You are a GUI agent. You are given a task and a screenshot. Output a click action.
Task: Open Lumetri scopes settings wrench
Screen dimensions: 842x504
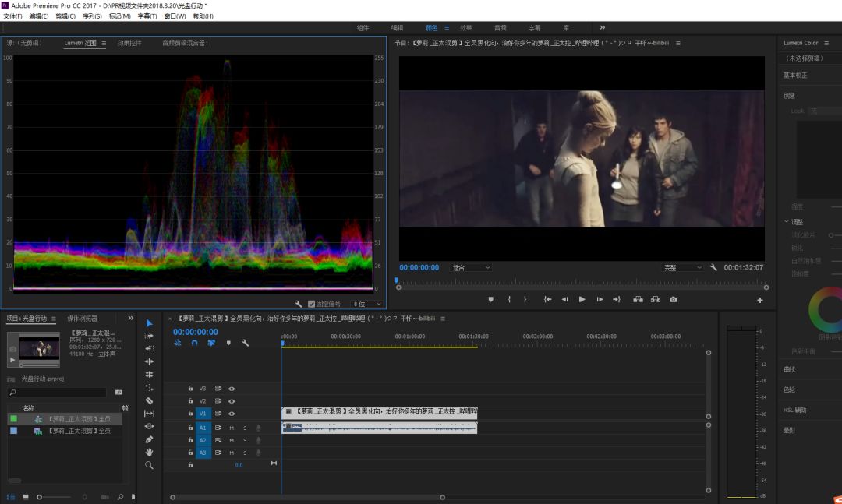(x=299, y=304)
